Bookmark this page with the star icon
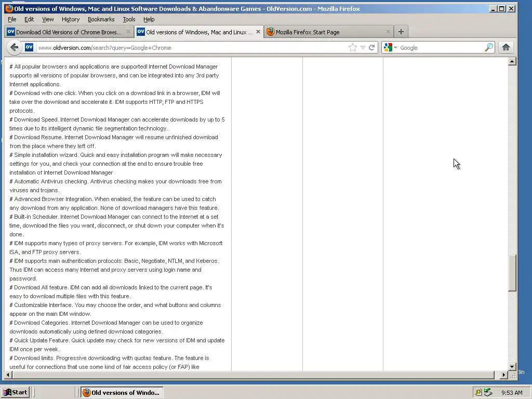 point(353,47)
